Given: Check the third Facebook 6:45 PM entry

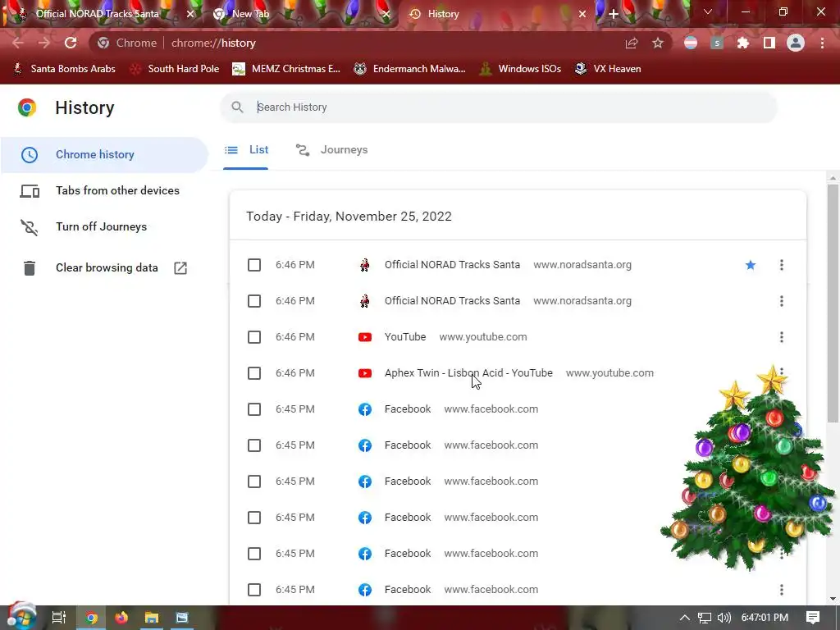Looking at the screenshot, I should pyautogui.click(x=254, y=482).
